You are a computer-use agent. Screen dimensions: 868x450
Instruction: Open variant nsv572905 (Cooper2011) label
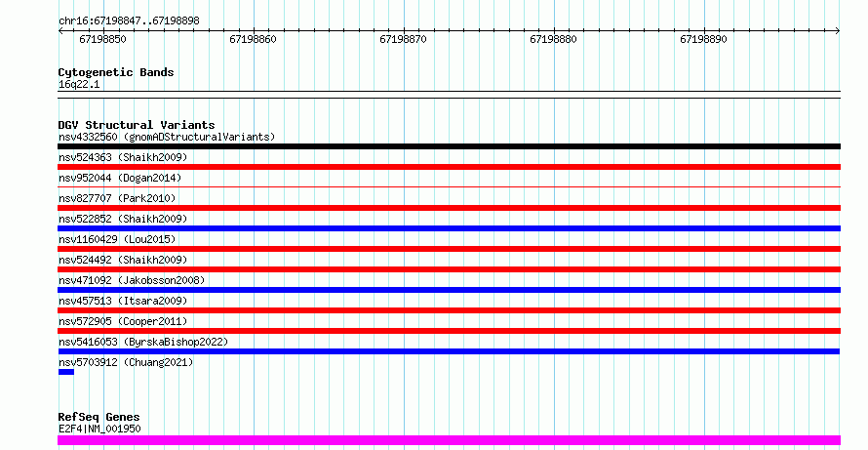tap(123, 321)
